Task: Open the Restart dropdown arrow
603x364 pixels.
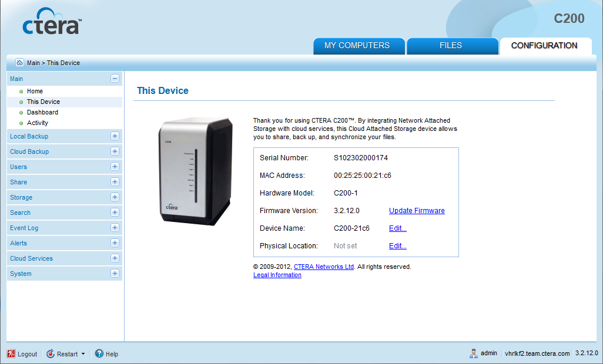Action: point(83,354)
